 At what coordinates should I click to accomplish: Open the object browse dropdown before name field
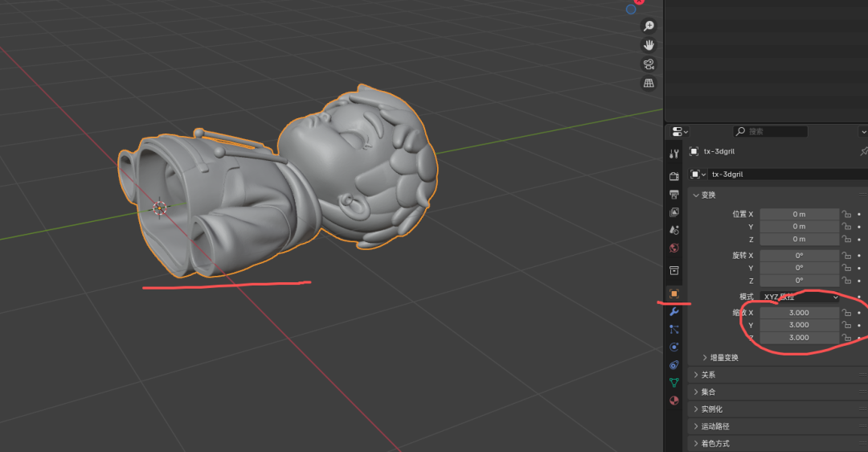698,175
